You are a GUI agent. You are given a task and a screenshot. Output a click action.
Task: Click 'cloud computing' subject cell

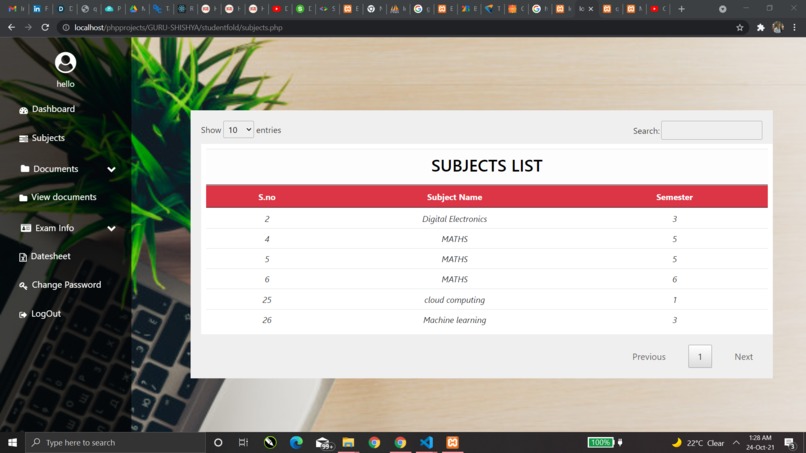[454, 300]
